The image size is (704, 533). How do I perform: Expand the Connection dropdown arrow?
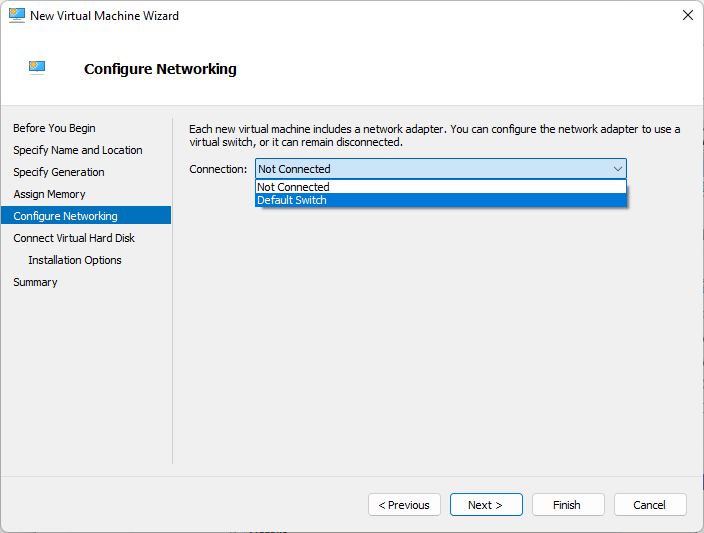(617, 169)
